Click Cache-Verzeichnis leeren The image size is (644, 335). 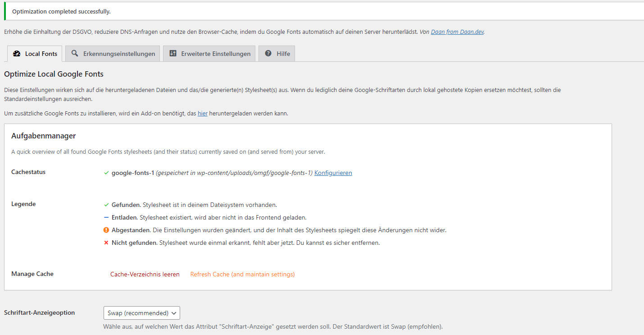pos(145,274)
